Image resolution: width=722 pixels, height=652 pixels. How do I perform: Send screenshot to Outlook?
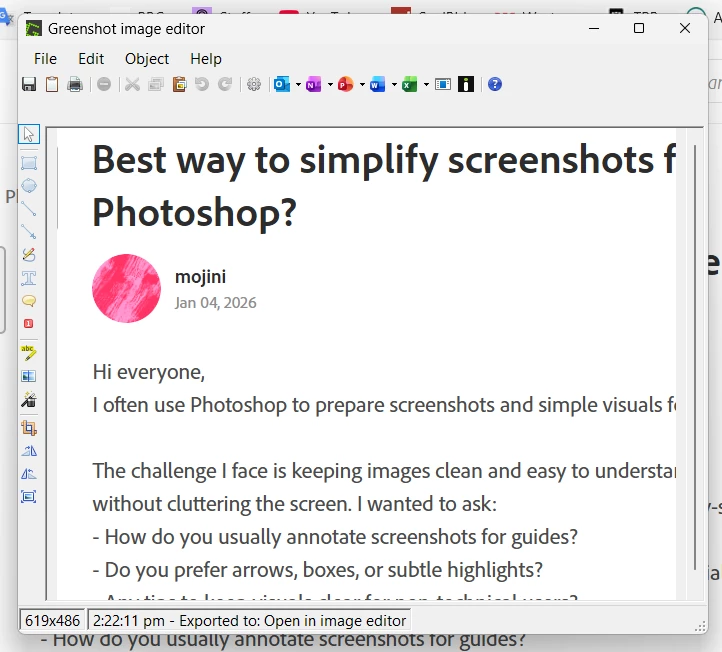pyautogui.click(x=282, y=85)
